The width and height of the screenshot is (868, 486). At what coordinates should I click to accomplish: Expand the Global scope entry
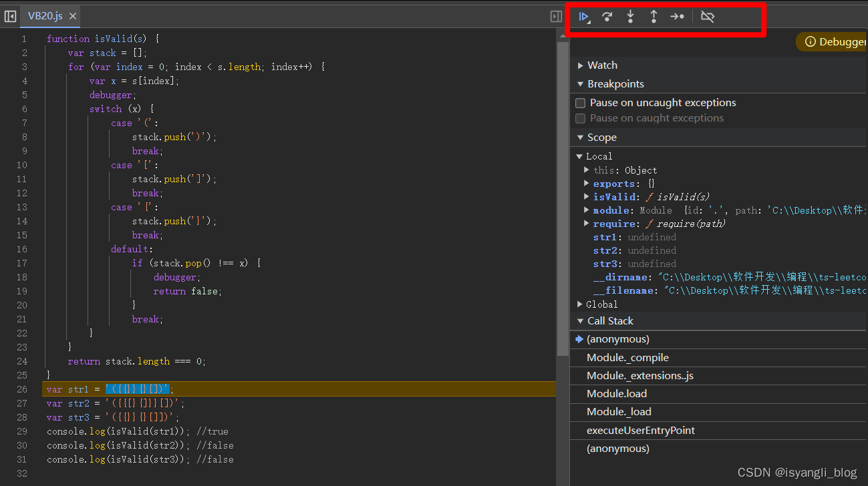pyautogui.click(x=580, y=304)
